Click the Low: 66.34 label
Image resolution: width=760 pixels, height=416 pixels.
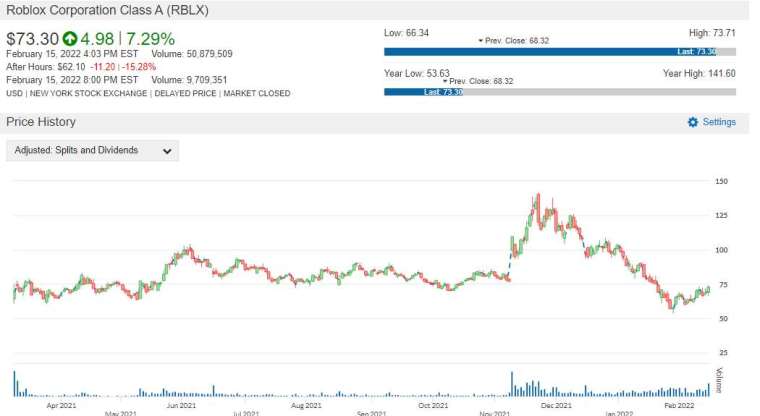(406, 33)
